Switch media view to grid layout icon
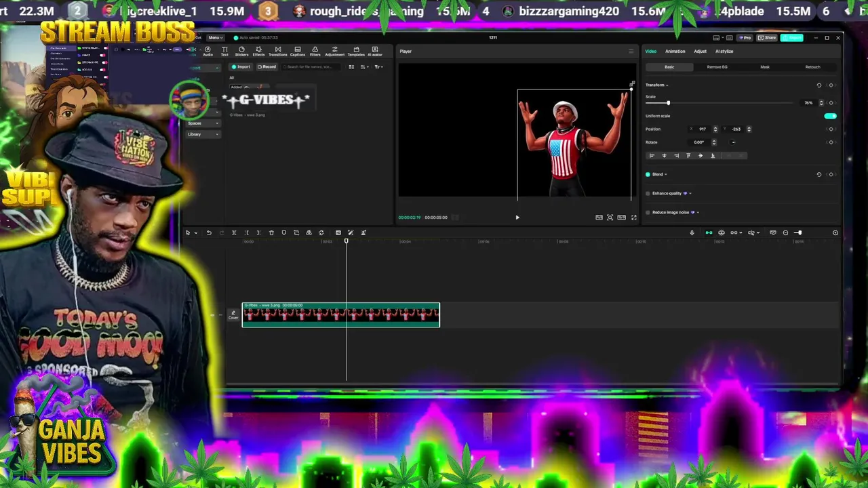 tap(351, 66)
